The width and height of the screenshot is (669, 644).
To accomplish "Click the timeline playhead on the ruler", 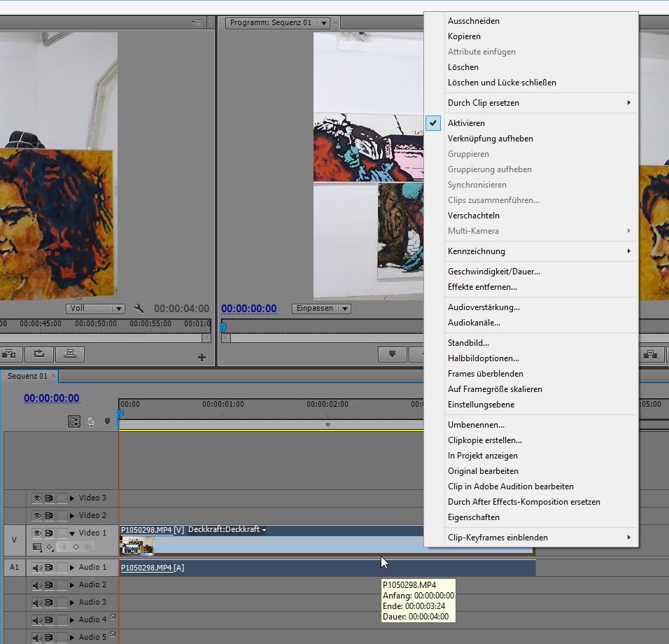I will 120,414.
